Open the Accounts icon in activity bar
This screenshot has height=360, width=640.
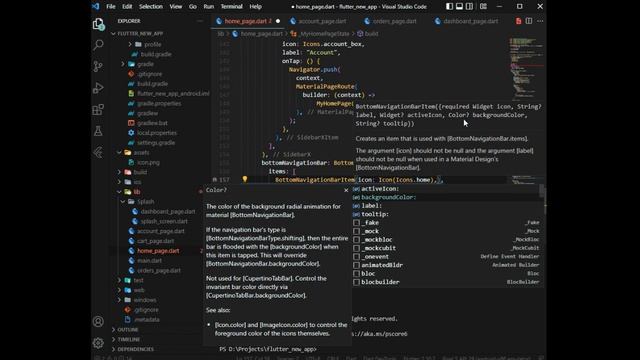point(98,322)
